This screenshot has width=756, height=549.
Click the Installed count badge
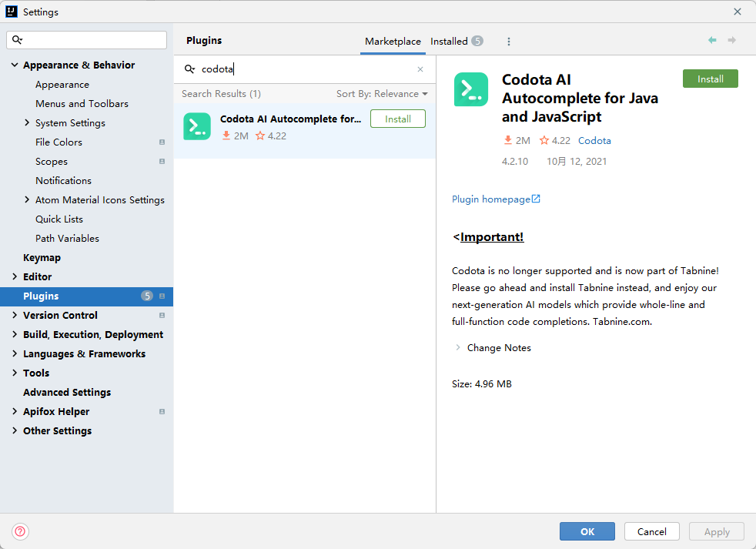[x=477, y=41]
